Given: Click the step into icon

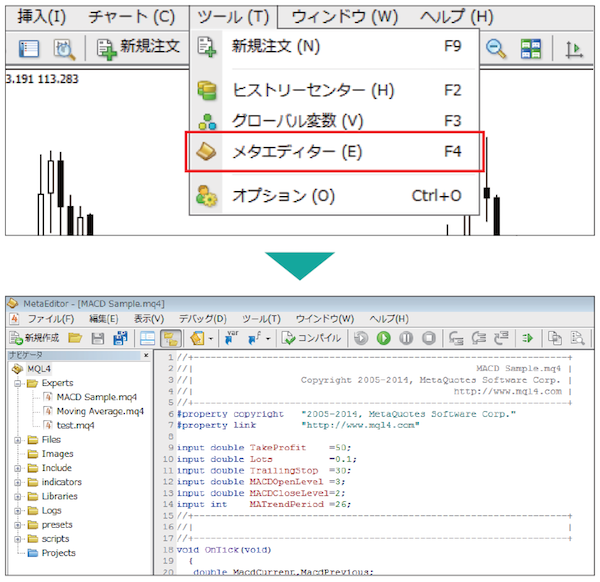Looking at the screenshot, I should click(x=456, y=338).
